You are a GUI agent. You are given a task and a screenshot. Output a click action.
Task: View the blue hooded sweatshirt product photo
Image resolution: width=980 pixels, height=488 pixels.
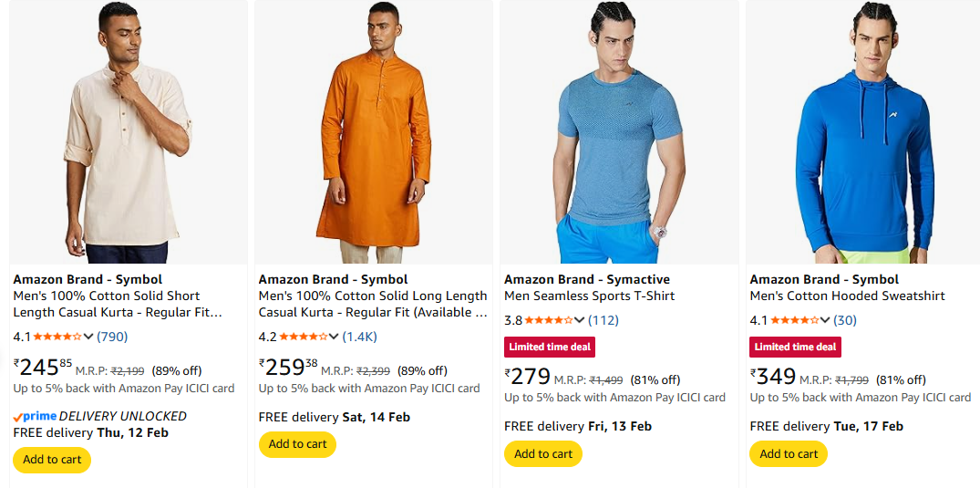(863, 133)
